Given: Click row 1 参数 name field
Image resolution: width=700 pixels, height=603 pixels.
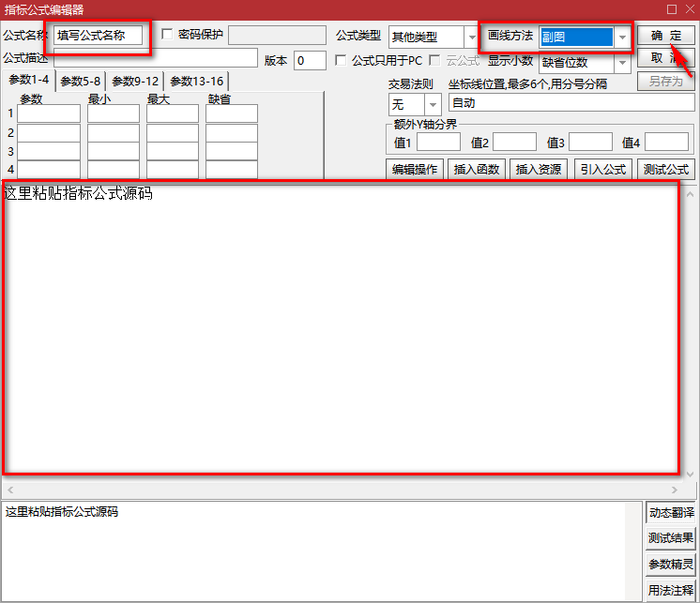Looking at the screenshot, I should [49, 113].
